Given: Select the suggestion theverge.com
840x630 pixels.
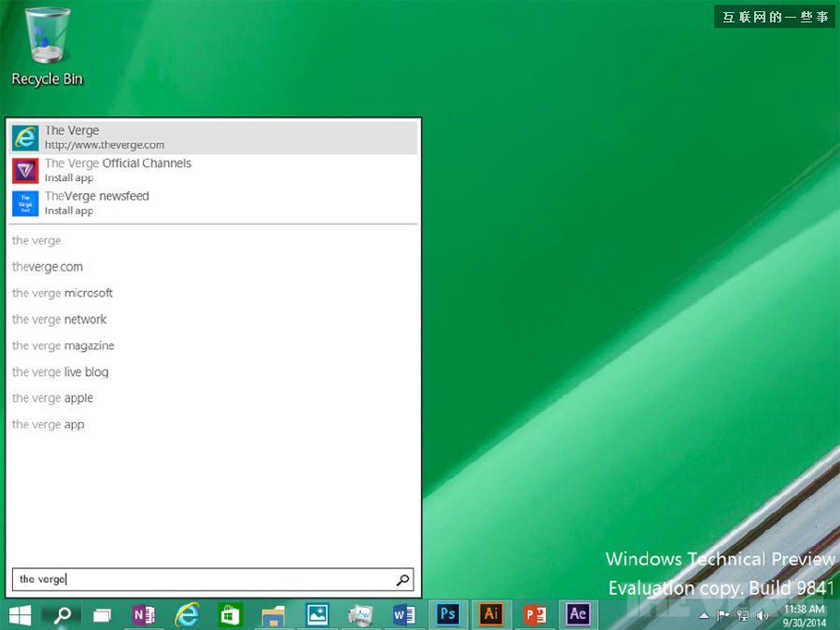Looking at the screenshot, I should tap(47, 267).
